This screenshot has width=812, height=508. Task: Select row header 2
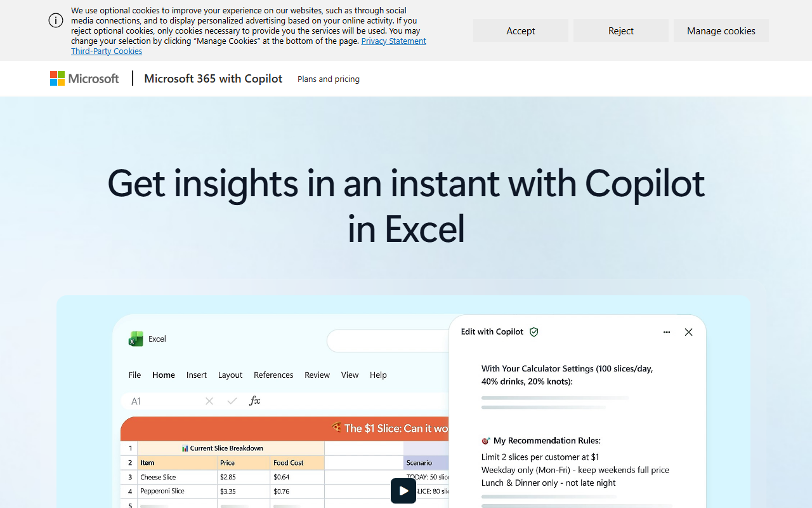129,463
